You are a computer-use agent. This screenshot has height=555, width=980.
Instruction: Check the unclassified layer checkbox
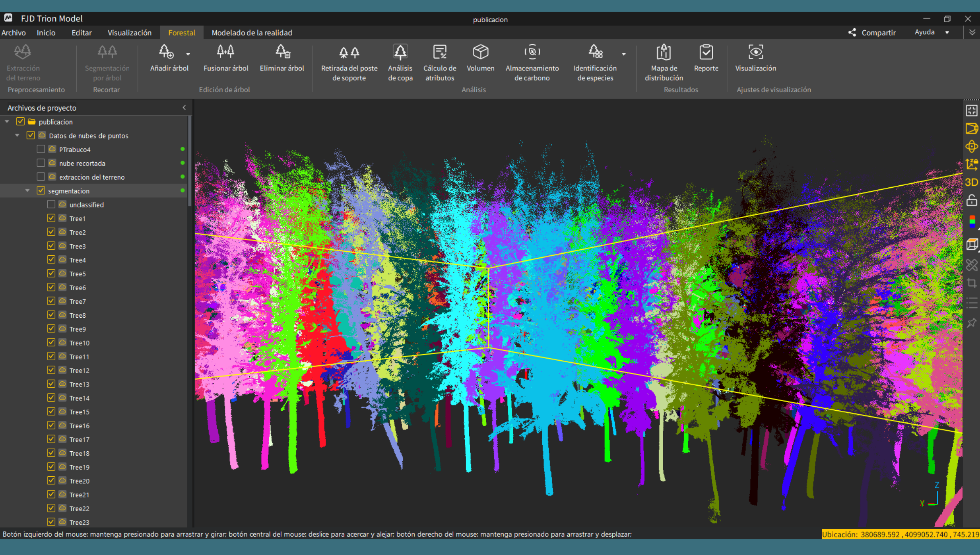(x=51, y=204)
